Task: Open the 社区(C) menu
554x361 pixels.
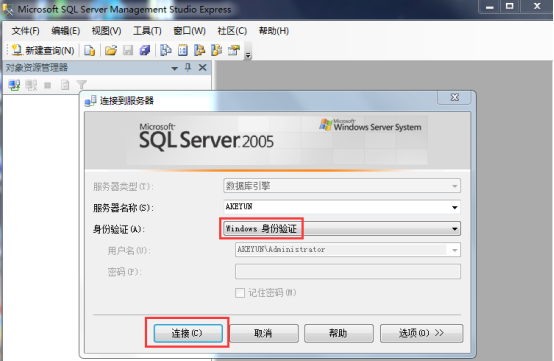Action: [232, 31]
